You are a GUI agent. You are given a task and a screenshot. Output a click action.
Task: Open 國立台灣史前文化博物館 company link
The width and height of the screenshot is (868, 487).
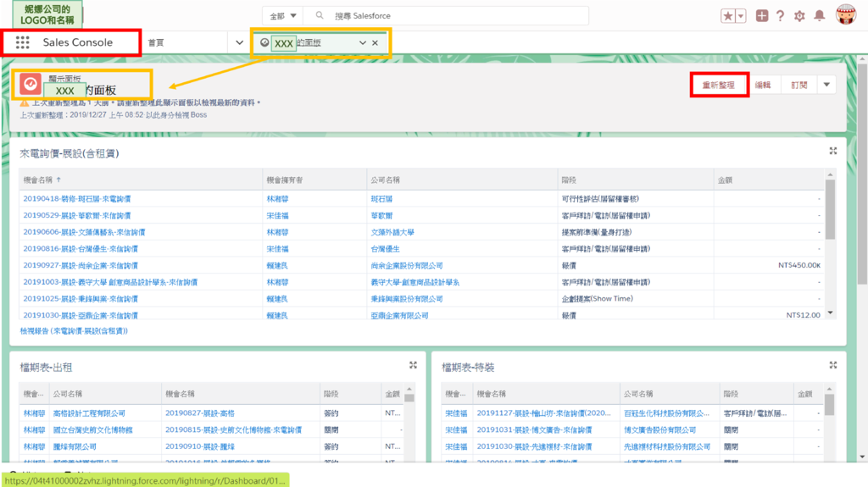click(93, 429)
